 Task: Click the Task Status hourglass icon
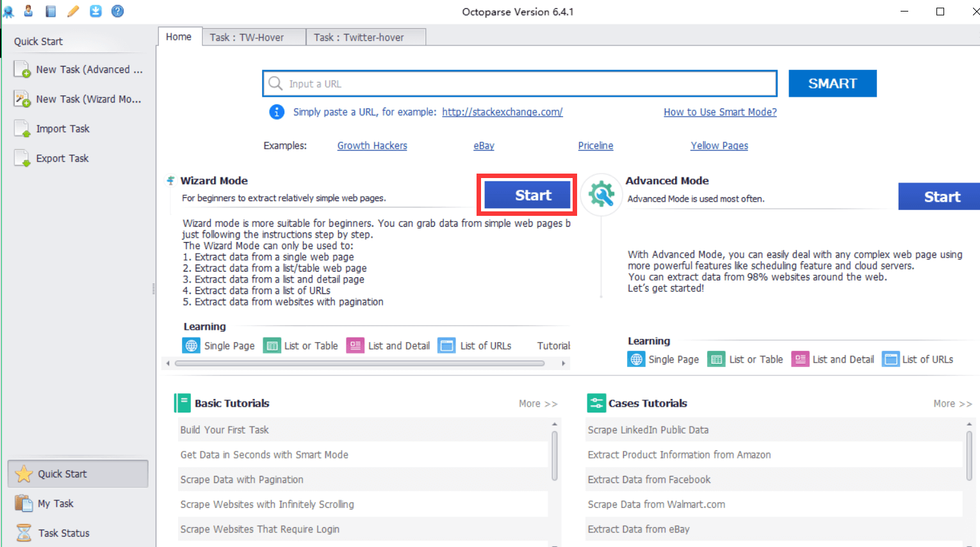coord(24,533)
